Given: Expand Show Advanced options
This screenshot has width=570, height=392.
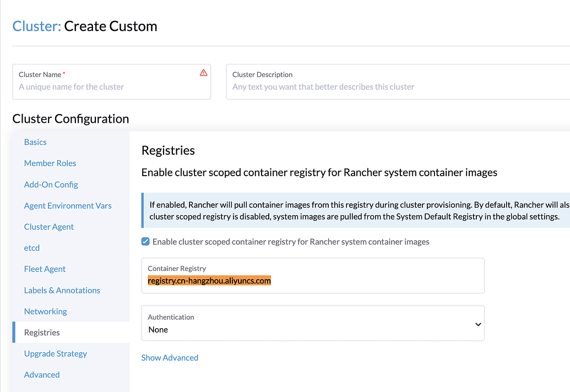Looking at the screenshot, I should tap(170, 358).
